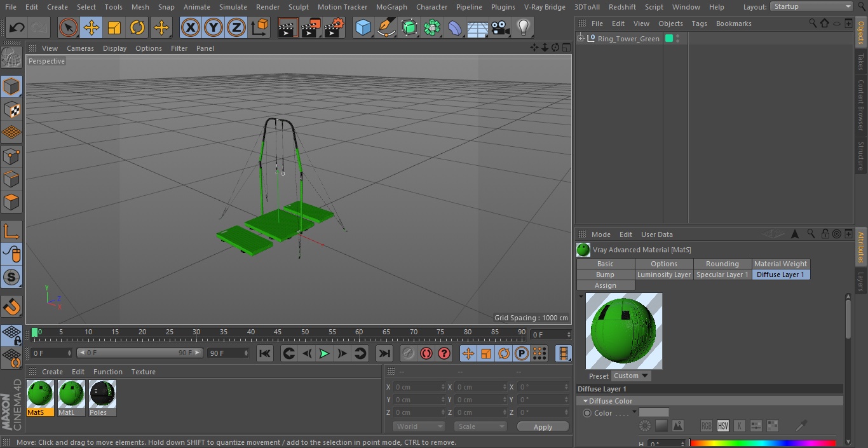This screenshot has width=868, height=448.
Task: Open the MoGraph menu
Action: tap(391, 7)
